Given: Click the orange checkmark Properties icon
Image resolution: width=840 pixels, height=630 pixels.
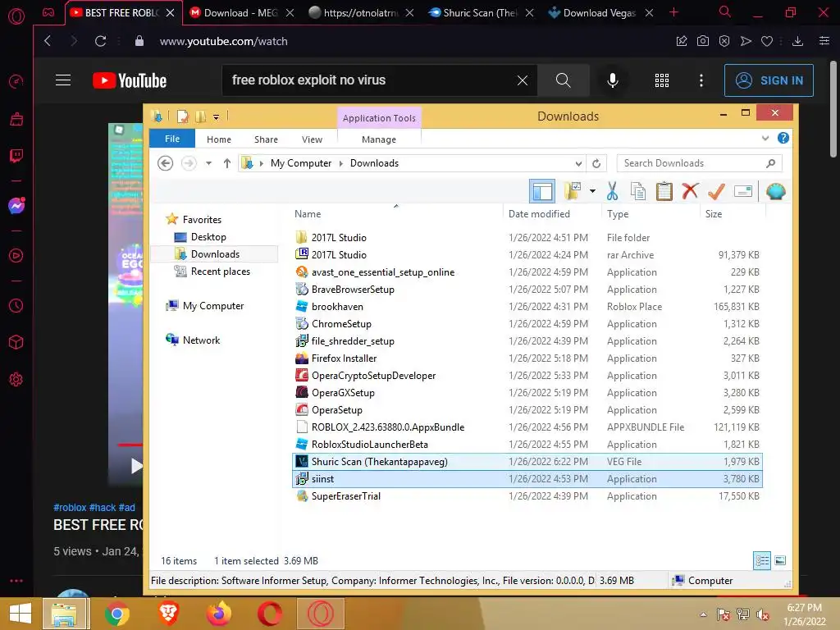Looking at the screenshot, I should (716, 191).
